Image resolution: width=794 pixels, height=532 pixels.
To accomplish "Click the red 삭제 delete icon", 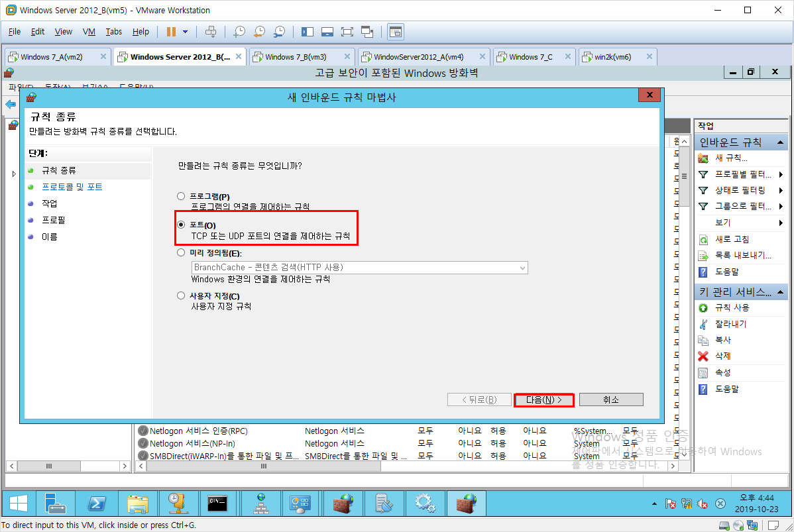I will [x=703, y=356].
